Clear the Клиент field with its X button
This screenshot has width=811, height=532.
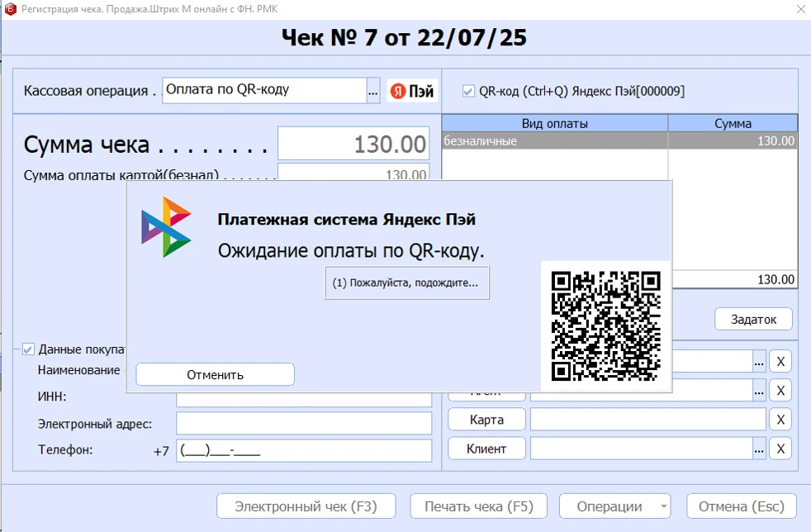tap(780, 449)
